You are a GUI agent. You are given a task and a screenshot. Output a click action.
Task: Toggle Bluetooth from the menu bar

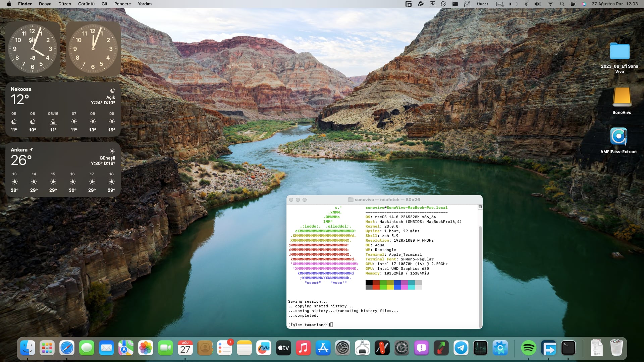pyautogui.click(x=526, y=4)
